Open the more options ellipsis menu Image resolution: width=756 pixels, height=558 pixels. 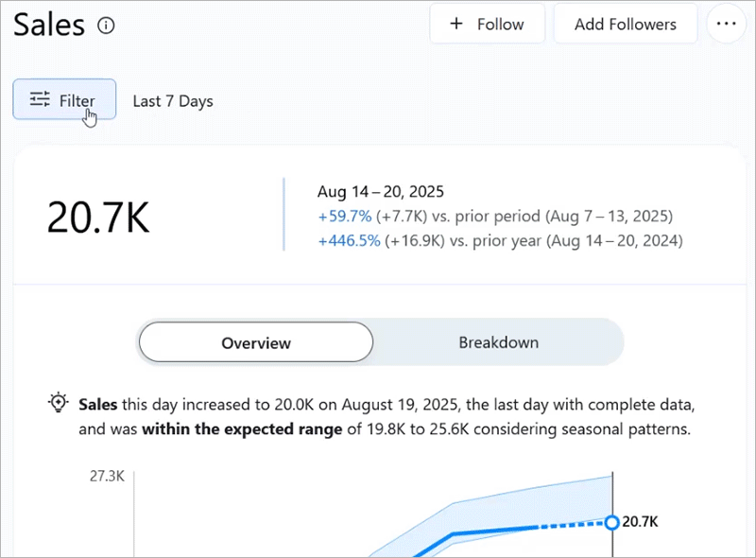pos(726,25)
